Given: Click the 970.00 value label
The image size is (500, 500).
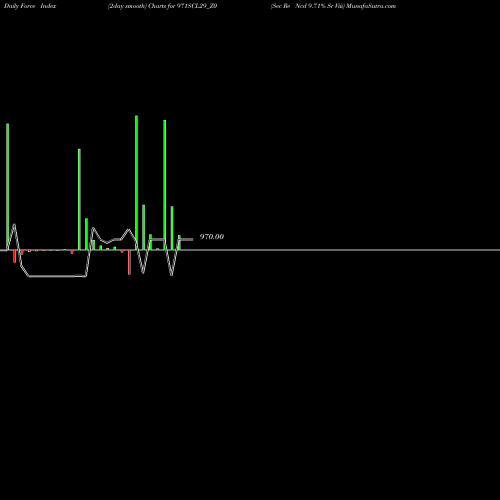Looking at the screenshot, I should tap(212, 237).
